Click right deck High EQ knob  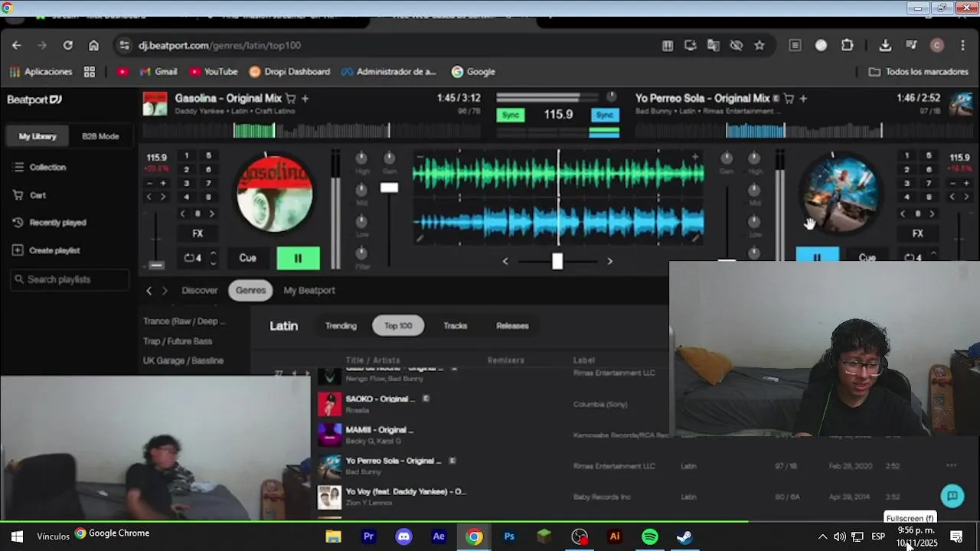coord(754,158)
